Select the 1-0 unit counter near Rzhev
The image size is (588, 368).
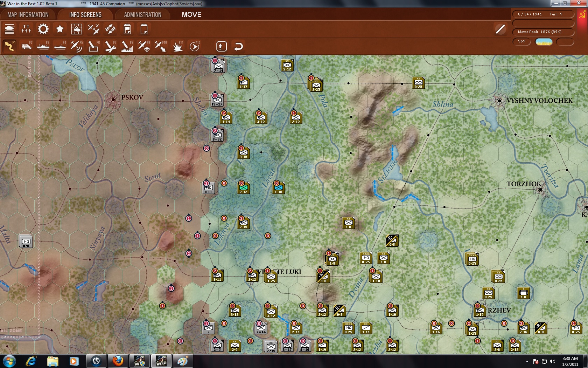(x=524, y=293)
